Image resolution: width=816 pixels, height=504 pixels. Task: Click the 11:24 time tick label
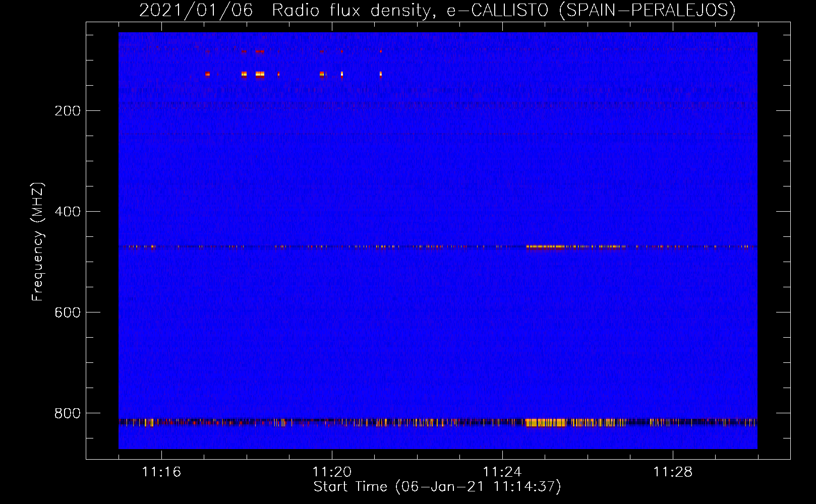click(x=502, y=472)
